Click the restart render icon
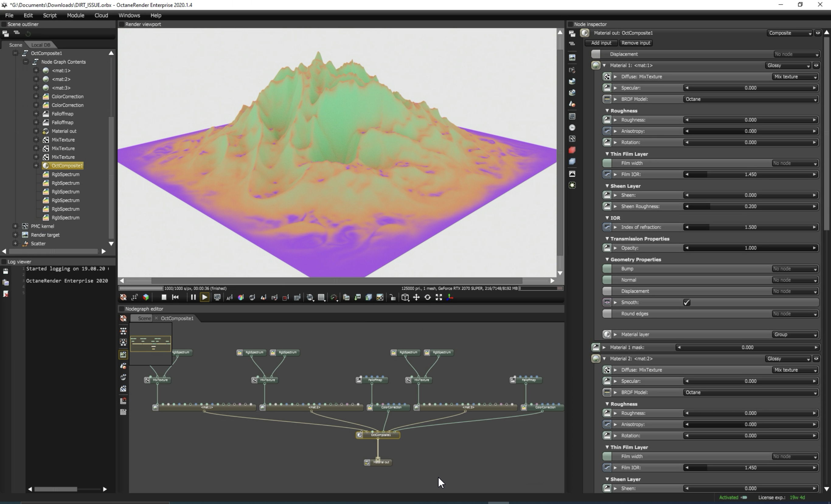 coord(175,297)
